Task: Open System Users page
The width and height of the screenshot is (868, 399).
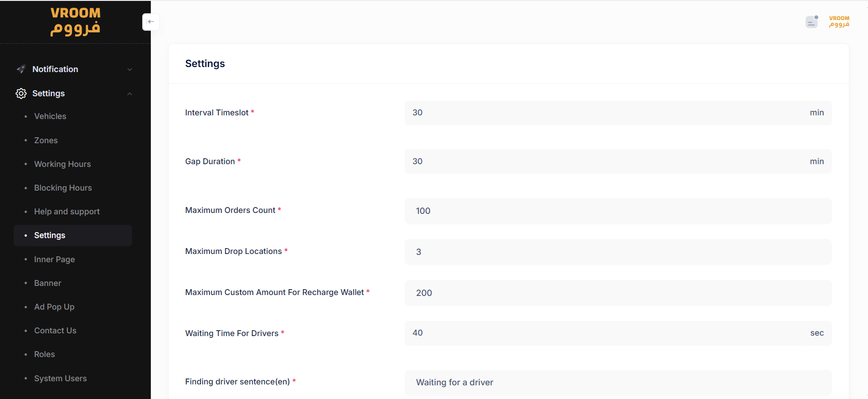Action: 61,378
